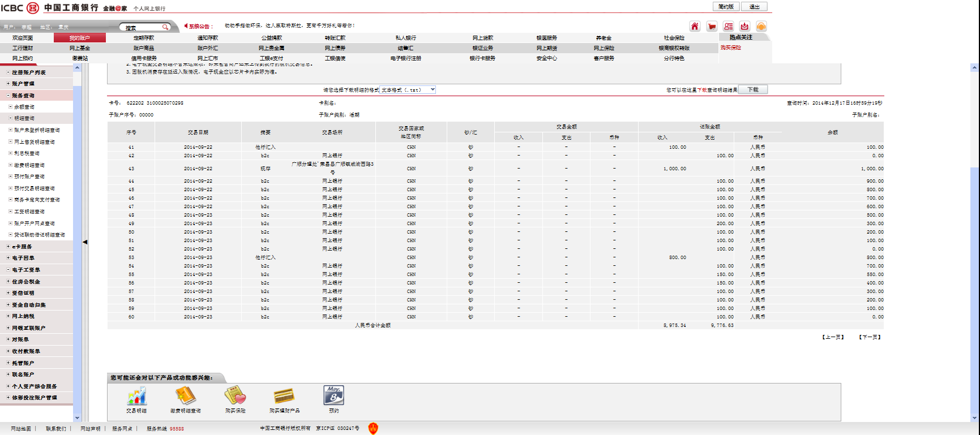Click the search magnifier icon
The image size is (980, 435).
[165, 27]
